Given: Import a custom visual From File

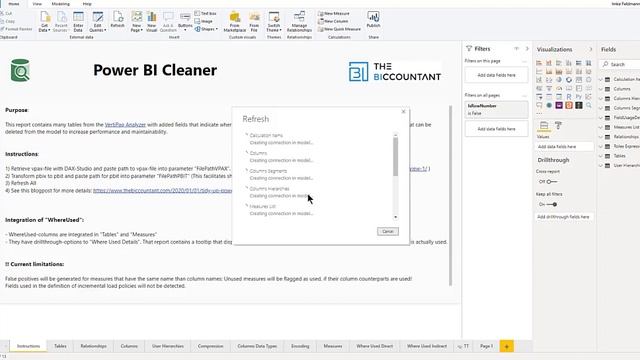Looking at the screenshot, I should [x=254, y=22].
